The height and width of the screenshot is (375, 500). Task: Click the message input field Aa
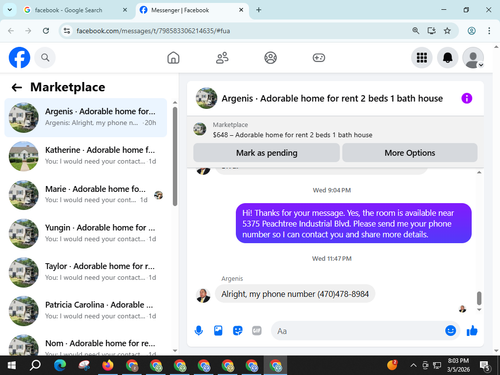(x=357, y=331)
